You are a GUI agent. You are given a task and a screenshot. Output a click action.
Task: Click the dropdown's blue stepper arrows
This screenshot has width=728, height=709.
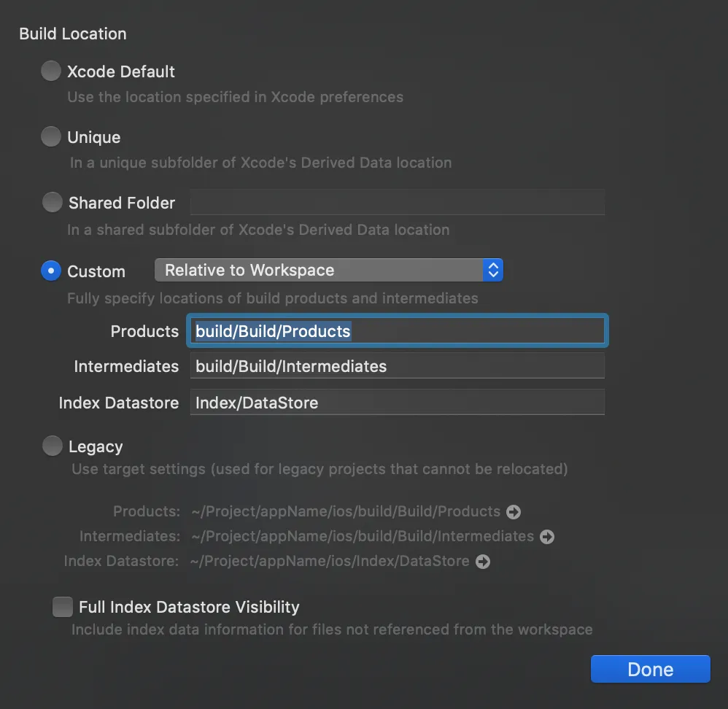pos(493,271)
